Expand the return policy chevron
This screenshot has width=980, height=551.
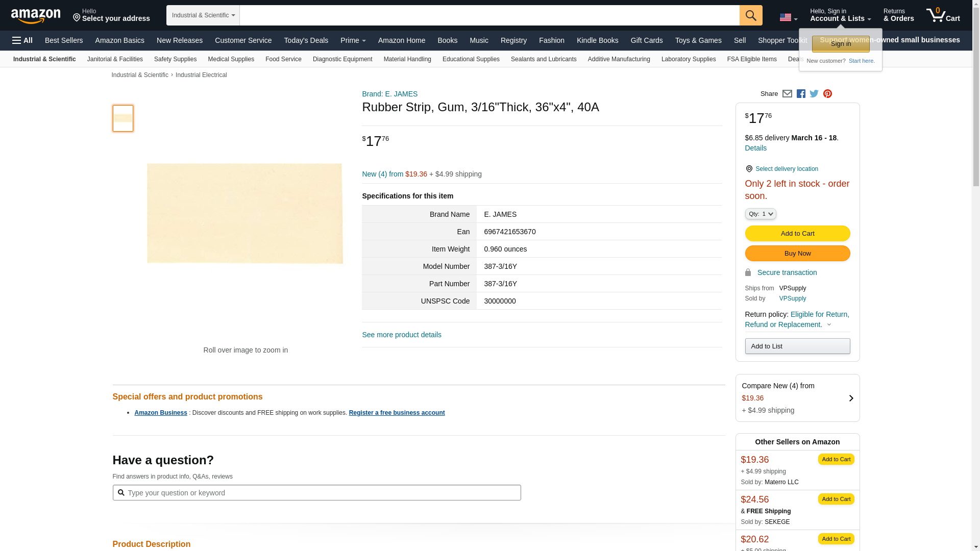click(x=829, y=325)
